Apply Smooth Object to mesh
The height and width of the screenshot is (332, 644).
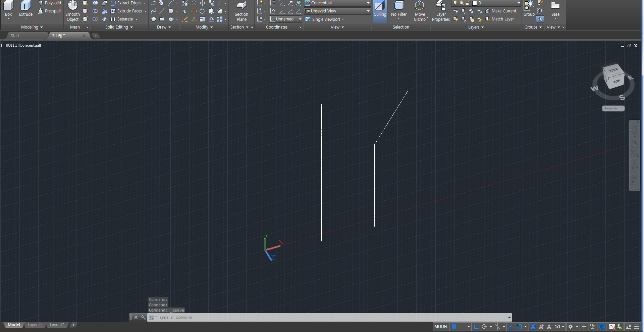coord(72,11)
